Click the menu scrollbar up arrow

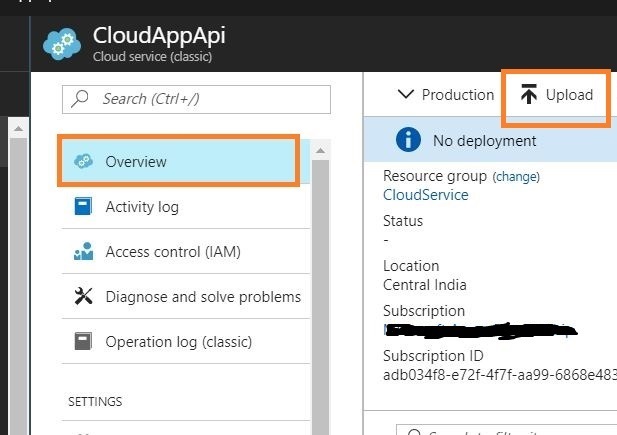(321, 151)
